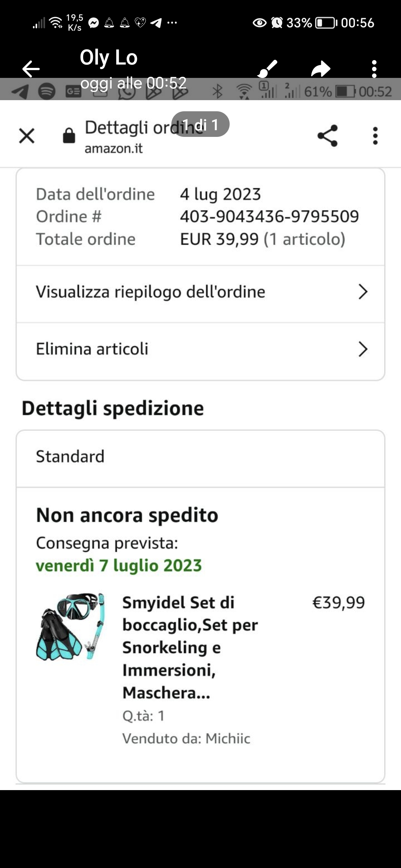Tap order number 403-9043436-9795509
The width and height of the screenshot is (401, 868).
(x=270, y=217)
